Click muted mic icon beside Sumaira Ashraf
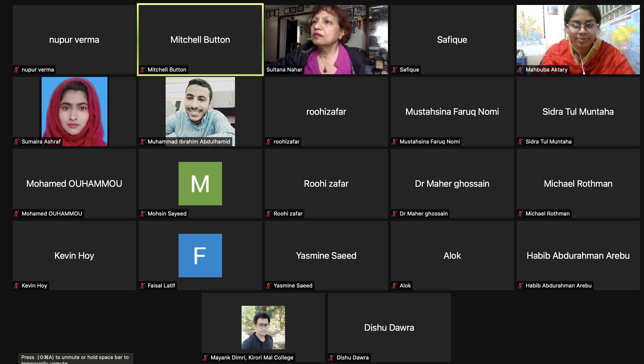This screenshot has height=364, width=644. click(17, 142)
